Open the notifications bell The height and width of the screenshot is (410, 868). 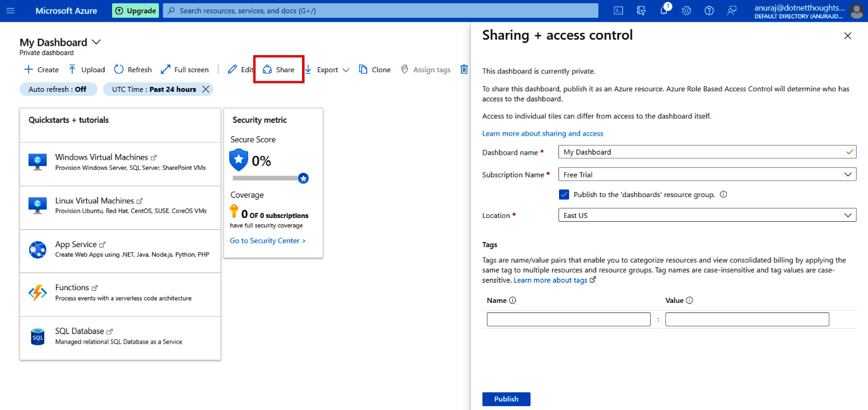(x=664, y=10)
